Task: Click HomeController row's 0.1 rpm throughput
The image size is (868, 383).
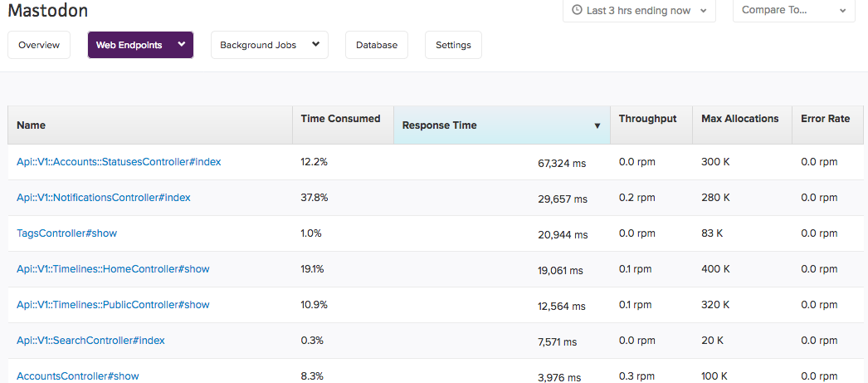Action: (636, 269)
